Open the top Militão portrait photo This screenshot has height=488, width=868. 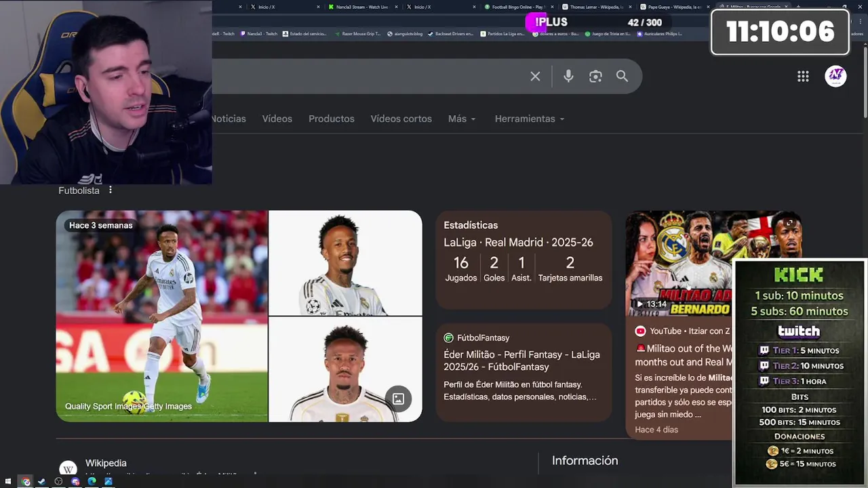click(x=345, y=263)
